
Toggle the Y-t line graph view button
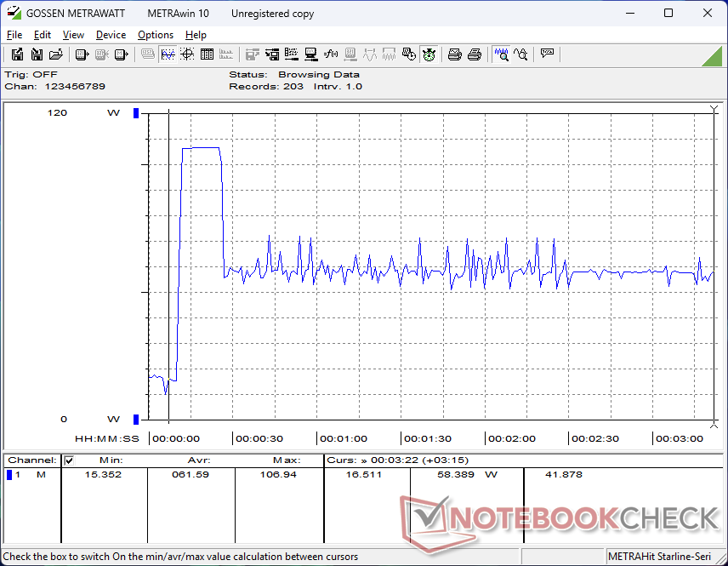coord(168,54)
